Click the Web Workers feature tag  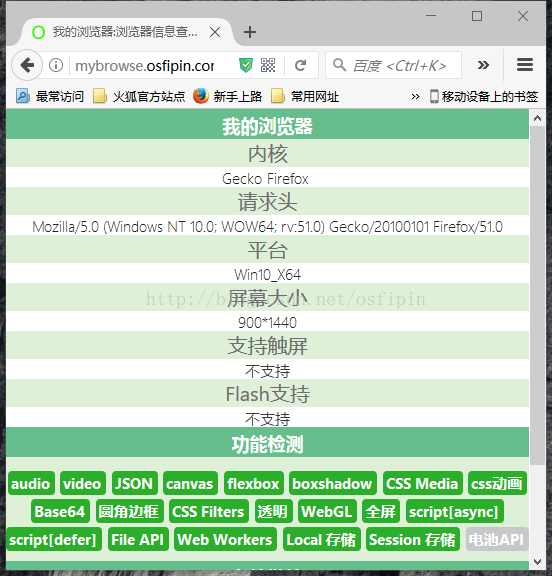(225, 539)
